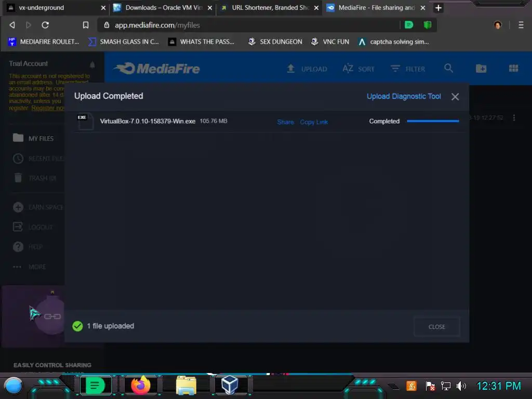The height and width of the screenshot is (399, 532).
Task: Click Share for the VirtualBox upload
Action: [285, 122]
